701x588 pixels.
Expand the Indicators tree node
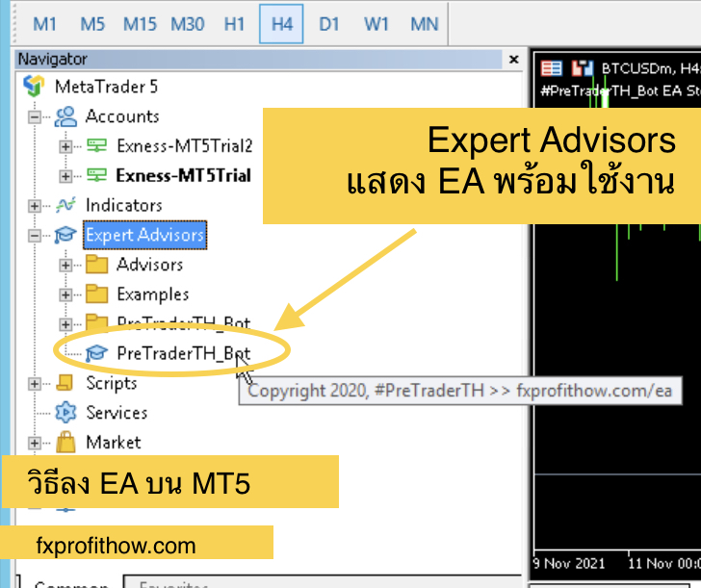35,206
